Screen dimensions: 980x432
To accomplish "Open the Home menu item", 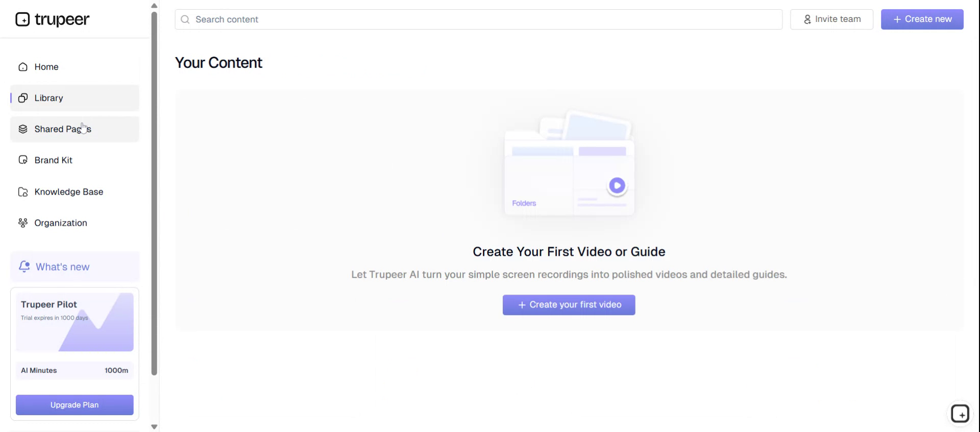I will pyautogui.click(x=75, y=67).
